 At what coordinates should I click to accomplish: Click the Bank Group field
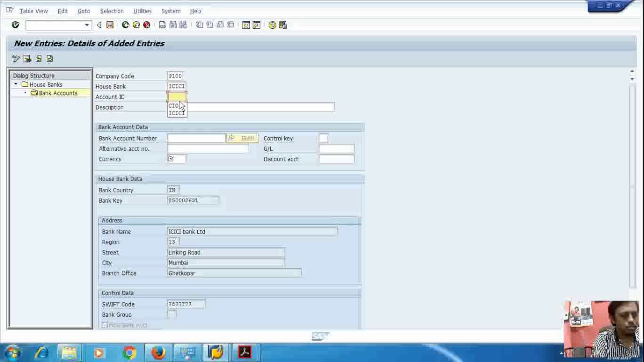172,315
